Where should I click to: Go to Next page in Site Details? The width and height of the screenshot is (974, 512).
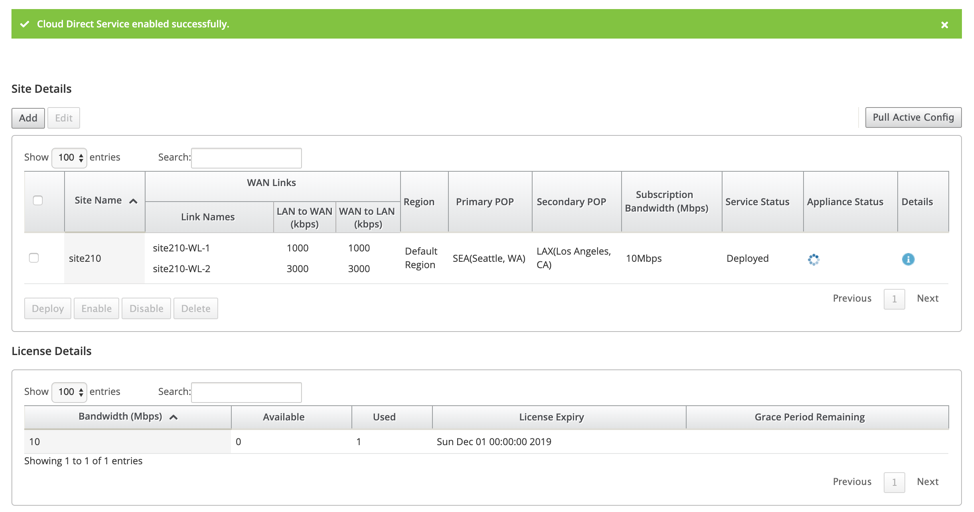tap(927, 298)
